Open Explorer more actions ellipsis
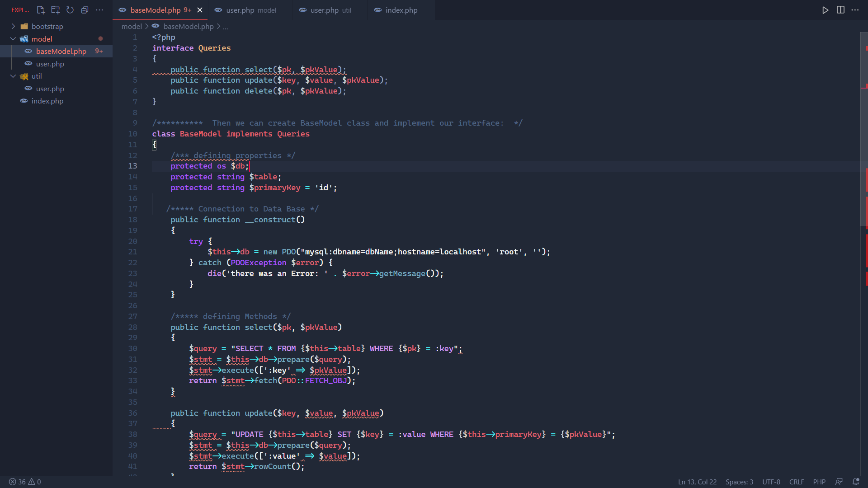This screenshot has height=488, width=868. (x=99, y=10)
